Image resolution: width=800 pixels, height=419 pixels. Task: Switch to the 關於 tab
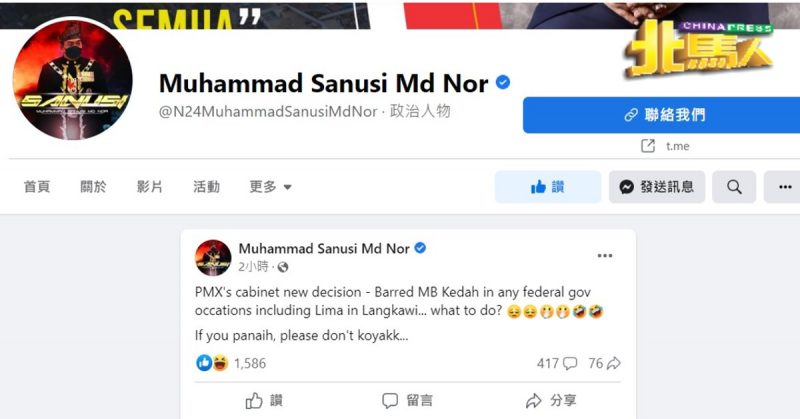(x=93, y=187)
